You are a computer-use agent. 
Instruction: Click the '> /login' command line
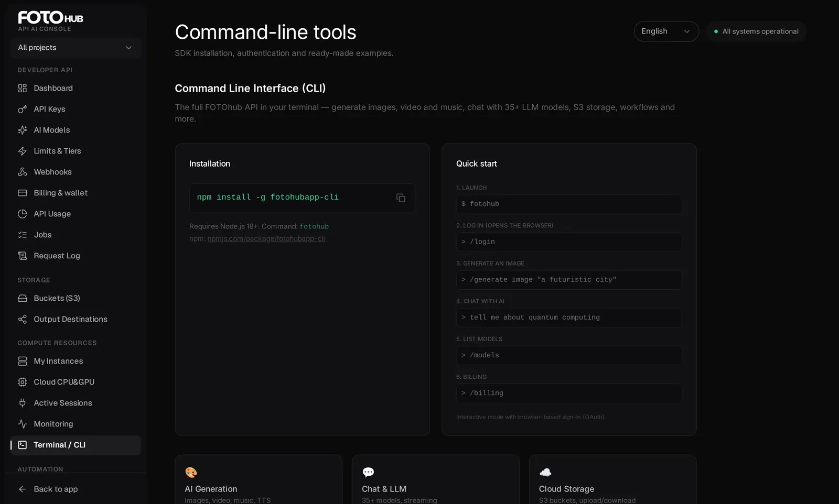[x=569, y=242]
